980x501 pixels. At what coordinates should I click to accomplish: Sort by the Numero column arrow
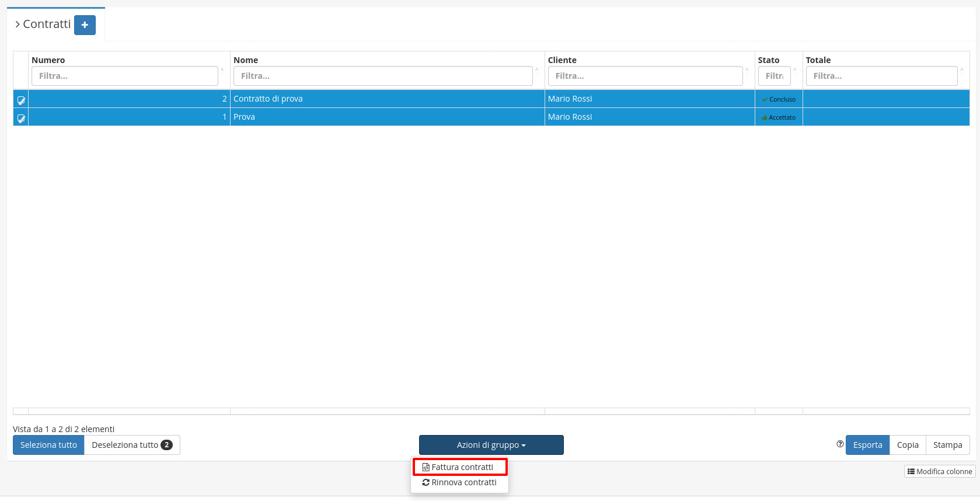pyautogui.click(x=222, y=69)
